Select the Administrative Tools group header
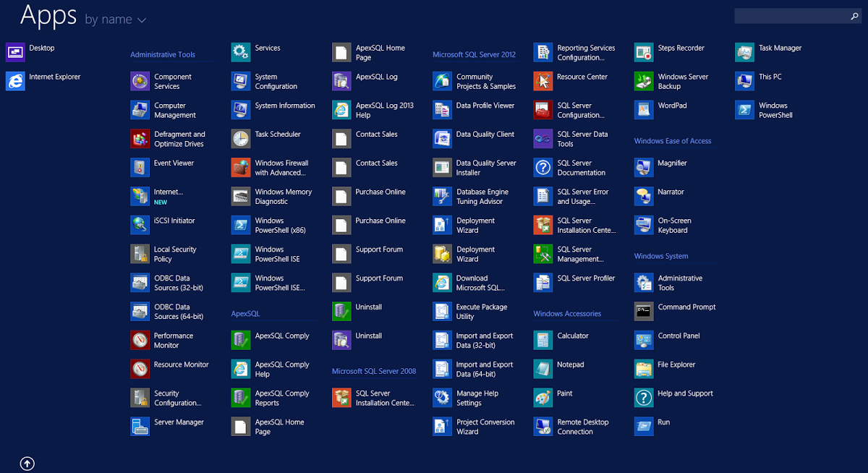The image size is (868, 473). click(163, 54)
